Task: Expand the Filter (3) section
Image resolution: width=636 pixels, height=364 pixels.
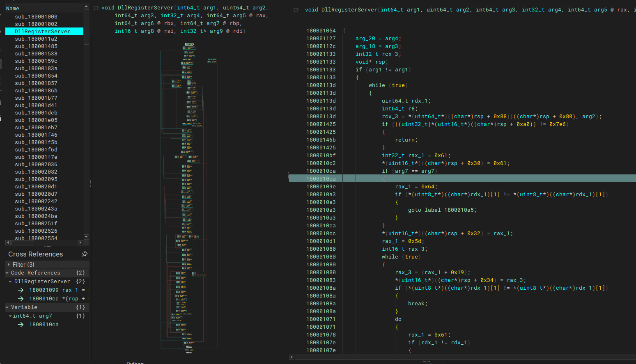Action: coord(9,264)
